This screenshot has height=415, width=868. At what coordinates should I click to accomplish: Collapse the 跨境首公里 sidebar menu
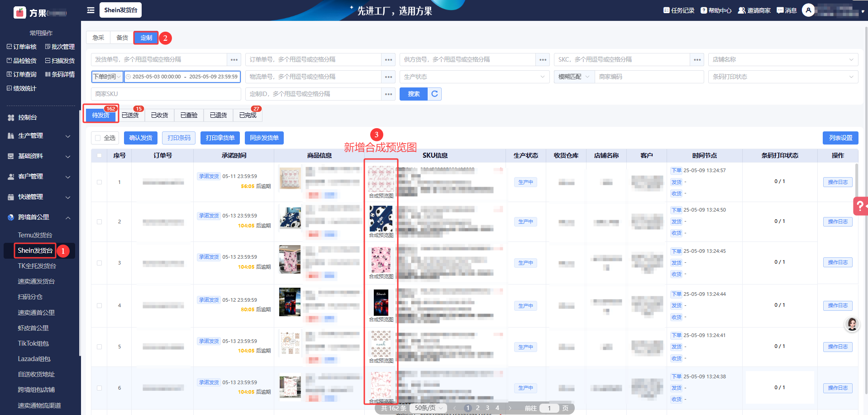pyautogui.click(x=40, y=217)
